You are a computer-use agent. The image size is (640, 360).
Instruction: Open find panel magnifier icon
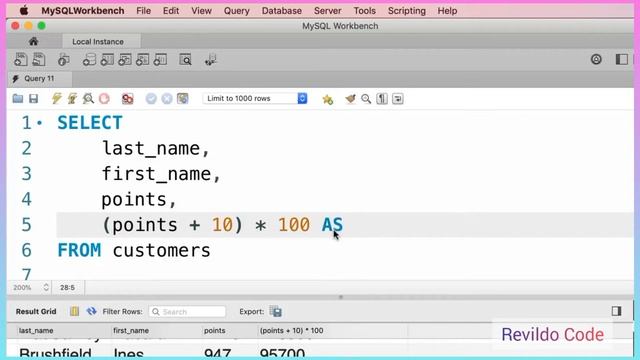pos(366,99)
